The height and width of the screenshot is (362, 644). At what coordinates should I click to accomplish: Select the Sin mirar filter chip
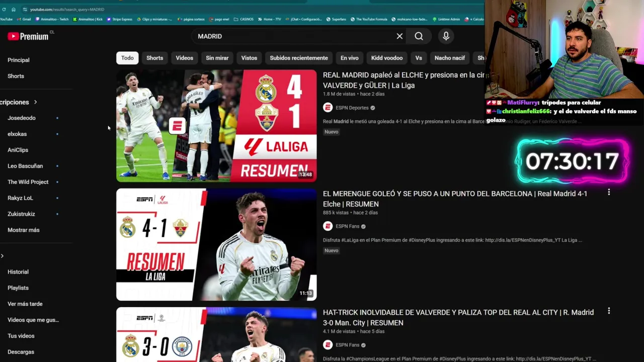tap(217, 58)
